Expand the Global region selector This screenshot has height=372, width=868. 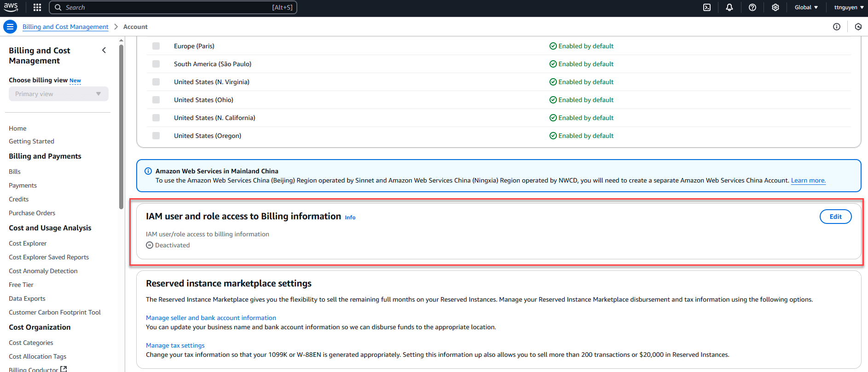[806, 7]
